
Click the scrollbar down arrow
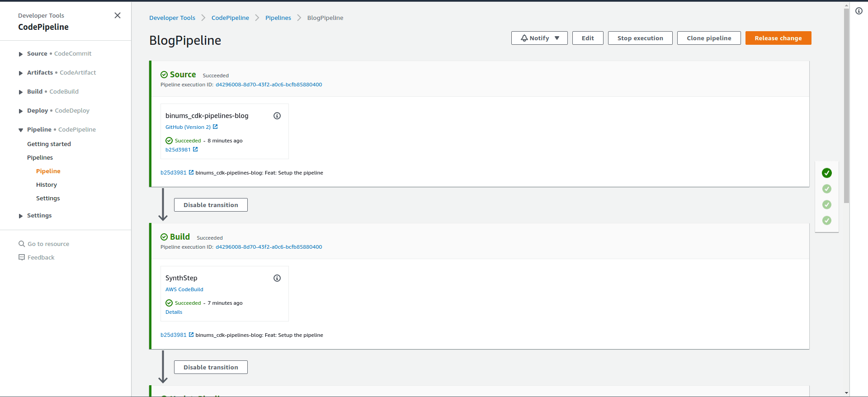tap(846, 393)
